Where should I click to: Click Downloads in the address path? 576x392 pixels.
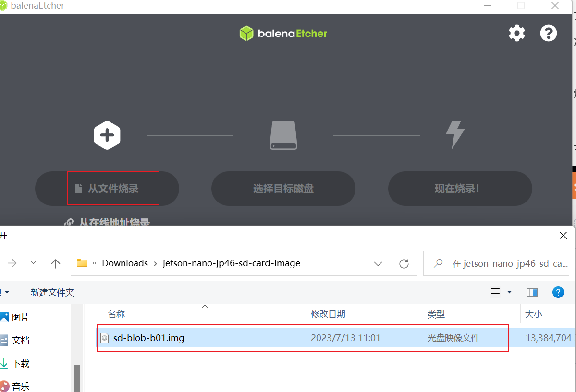coord(125,263)
